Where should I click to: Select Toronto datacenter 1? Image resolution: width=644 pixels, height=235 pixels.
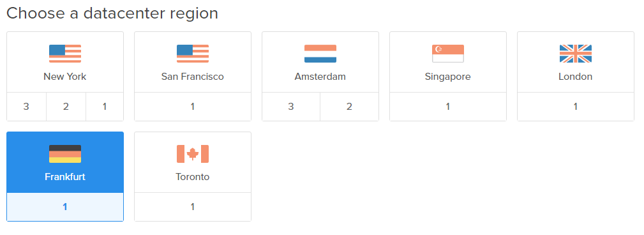point(193,207)
